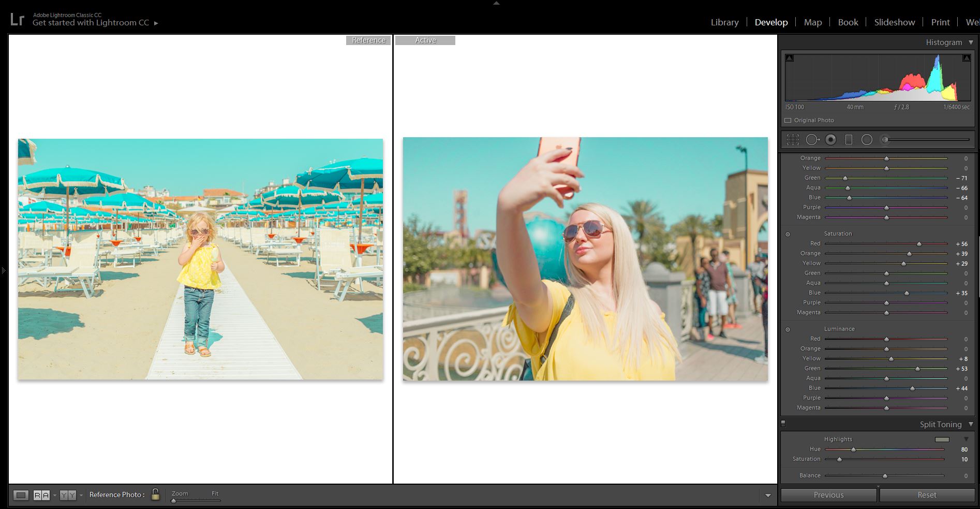Click the Saturation Red slider handle
Screen dimensions: 980x509
click(919, 243)
